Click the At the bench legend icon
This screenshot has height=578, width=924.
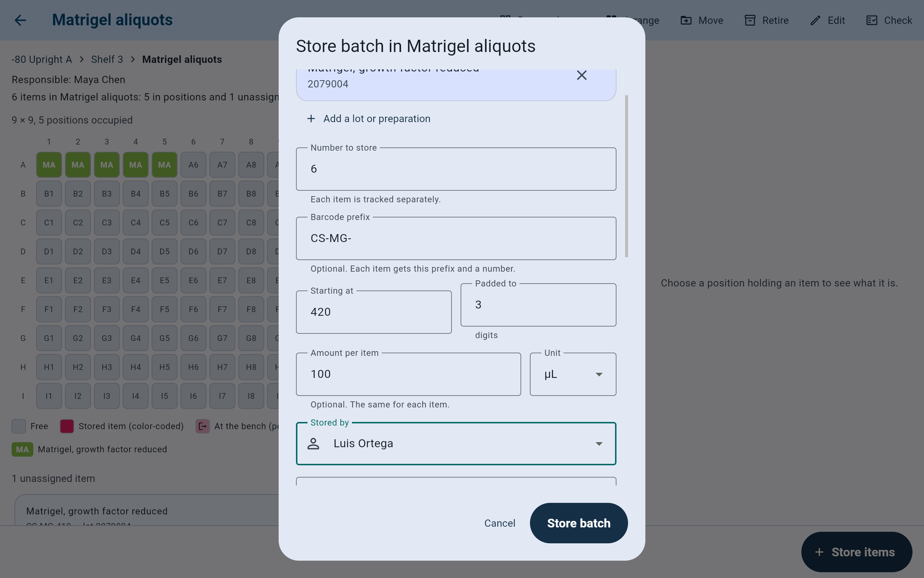pyautogui.click(x=202, y=426)
